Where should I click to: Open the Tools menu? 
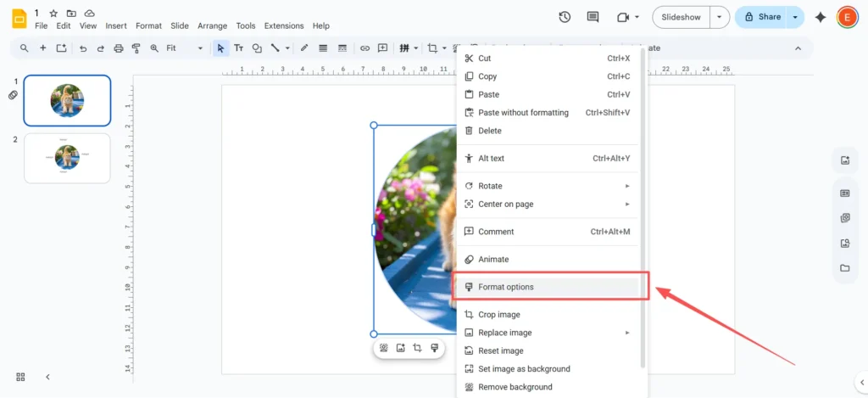(246, 25)
